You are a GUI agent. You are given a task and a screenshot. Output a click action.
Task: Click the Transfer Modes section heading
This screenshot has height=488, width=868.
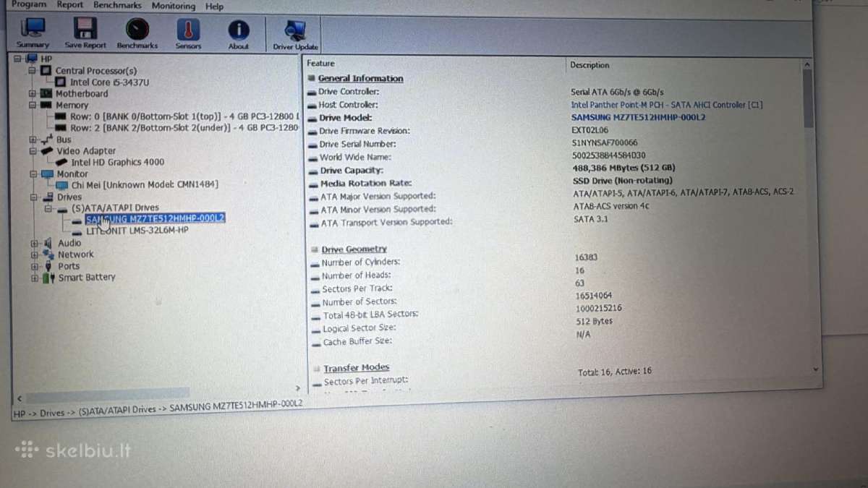356,367
